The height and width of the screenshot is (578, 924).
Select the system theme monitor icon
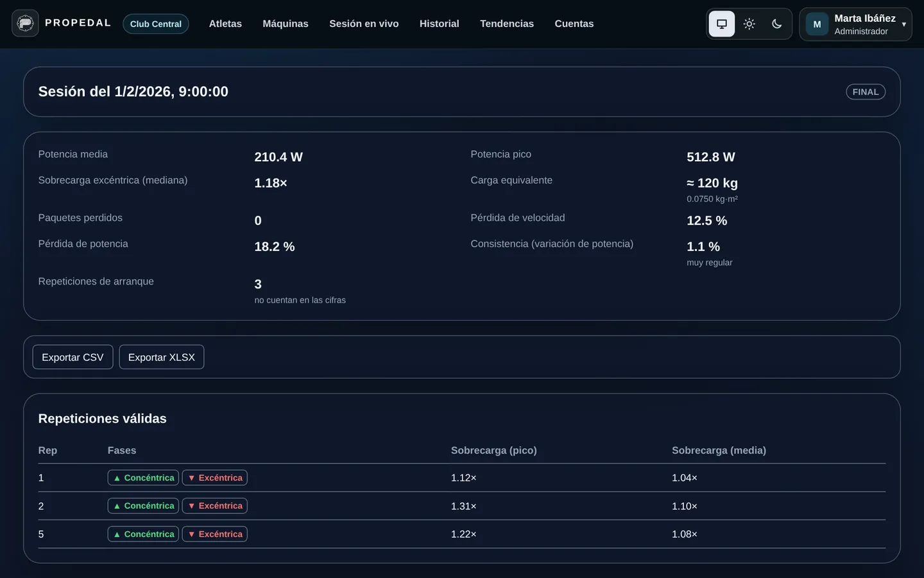[722, 24]
